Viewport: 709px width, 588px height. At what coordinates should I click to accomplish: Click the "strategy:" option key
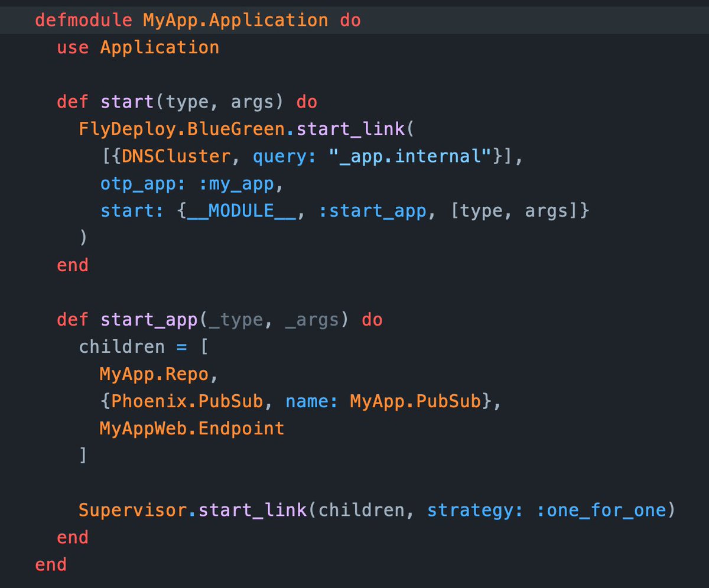point(475,510)
